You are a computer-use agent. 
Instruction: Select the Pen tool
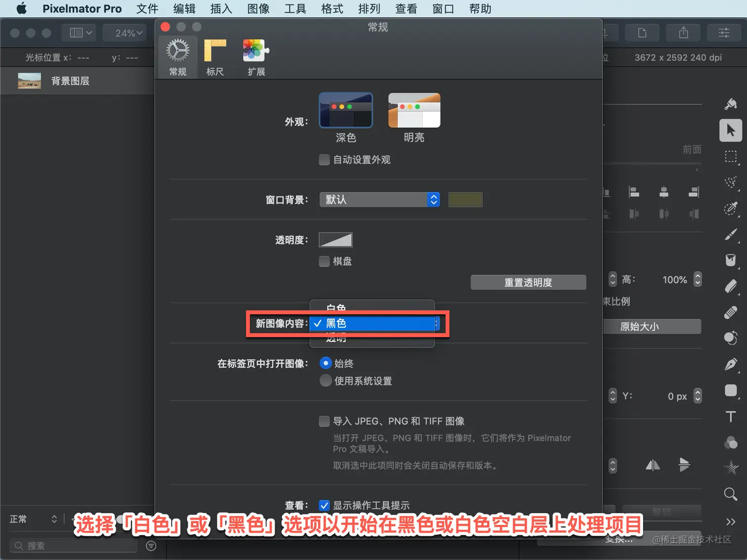point(731,364)
